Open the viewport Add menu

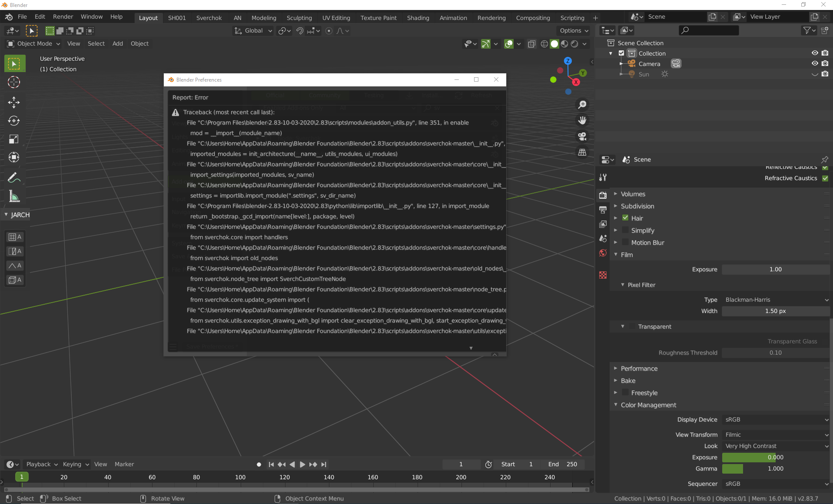pos(117,43)
